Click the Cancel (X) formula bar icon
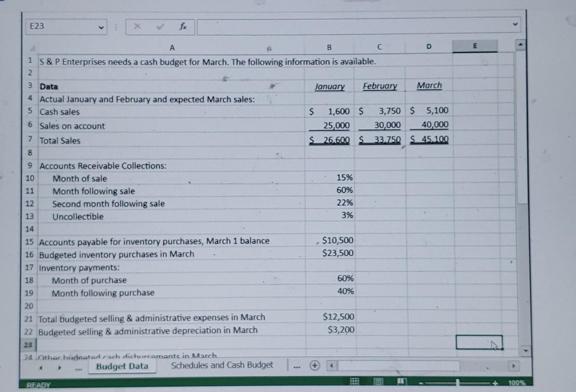 (x=137, y=26)
